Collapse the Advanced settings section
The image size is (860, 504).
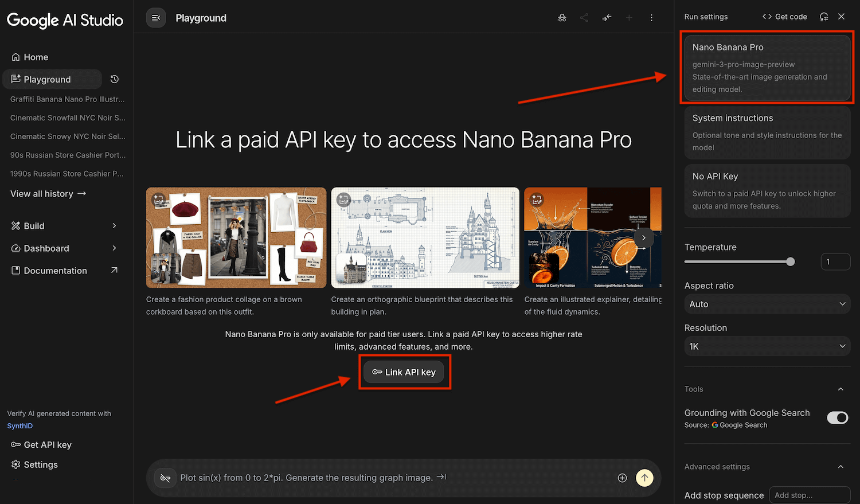click(841, 467)
